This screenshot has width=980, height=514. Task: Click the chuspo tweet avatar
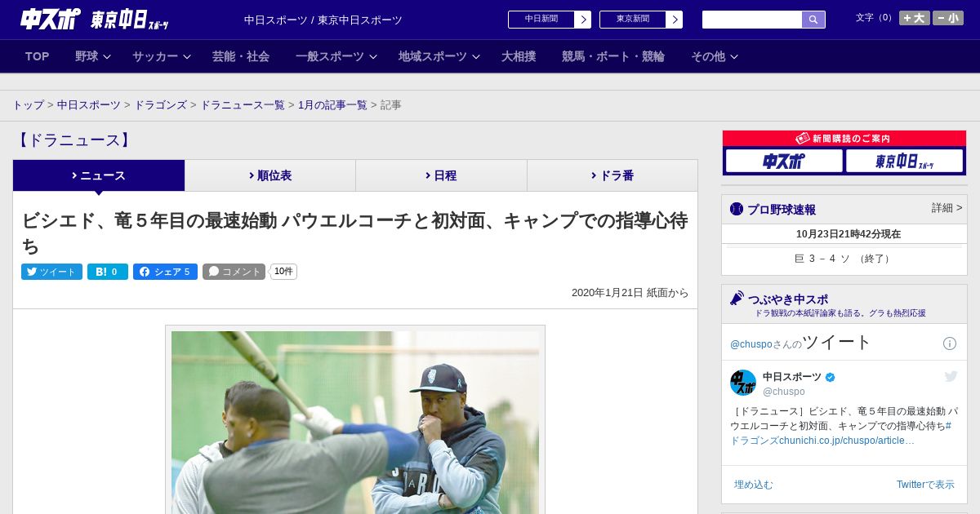point(743,383)
